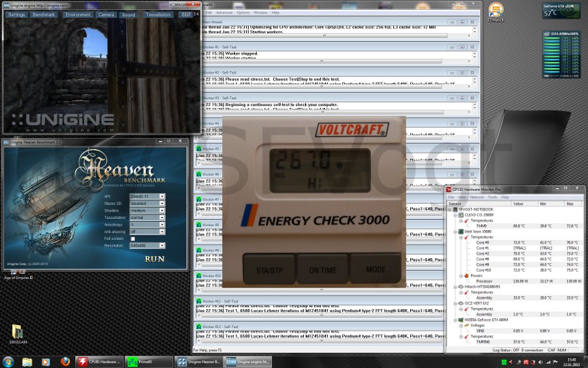Image resolution: width=588 pixels, height=368 pixels.
Task: Collapse the CLEVO CO. D900F node
Action: point(455,215)
